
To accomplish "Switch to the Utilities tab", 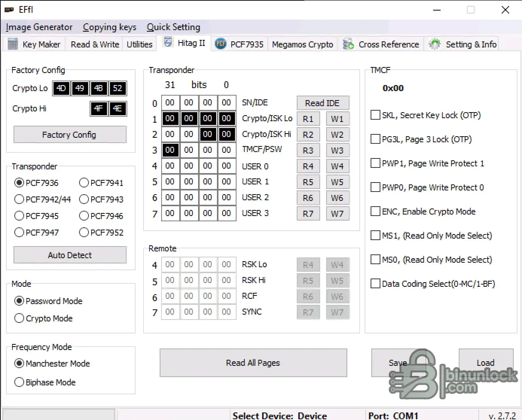I will (139, 44).
